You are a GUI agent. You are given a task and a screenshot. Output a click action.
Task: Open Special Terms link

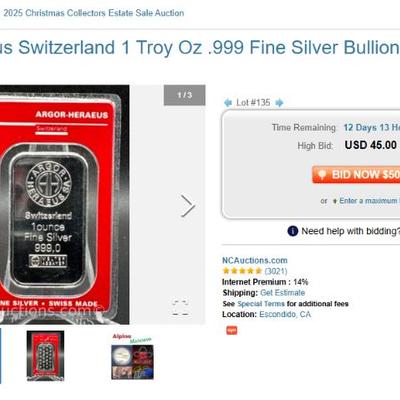(x=261, y=304)
